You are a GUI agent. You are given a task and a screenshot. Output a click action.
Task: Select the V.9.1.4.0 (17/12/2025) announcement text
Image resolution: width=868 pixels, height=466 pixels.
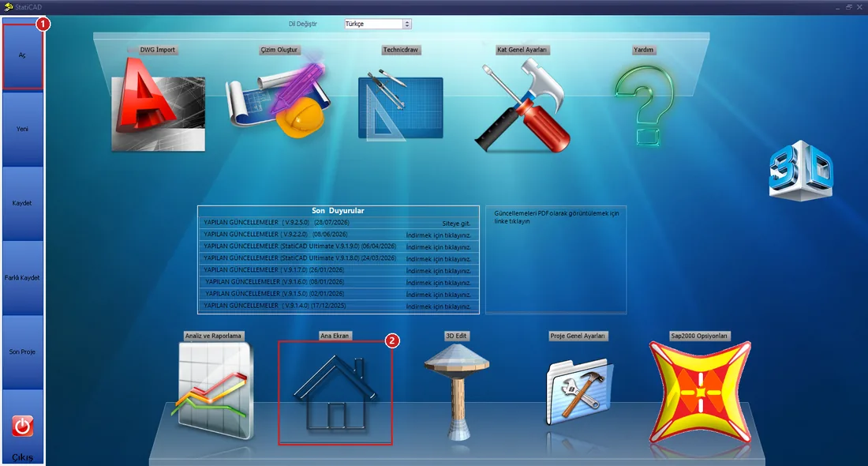[275, 306]
